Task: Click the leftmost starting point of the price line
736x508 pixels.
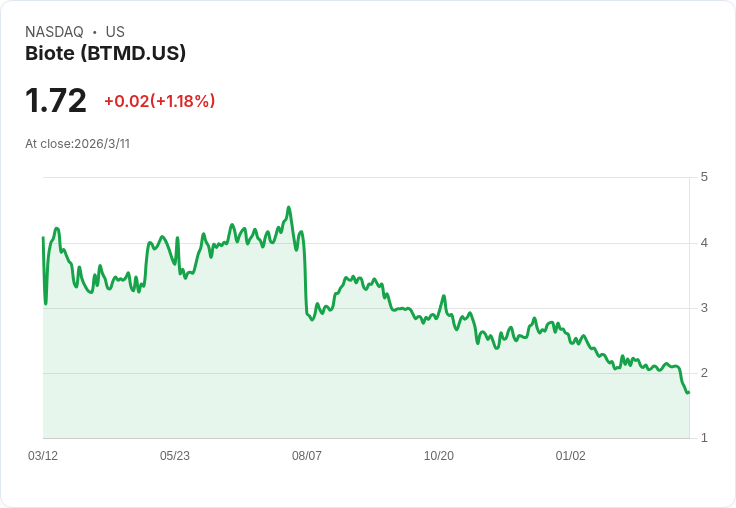Action: (x=43, y=238)
